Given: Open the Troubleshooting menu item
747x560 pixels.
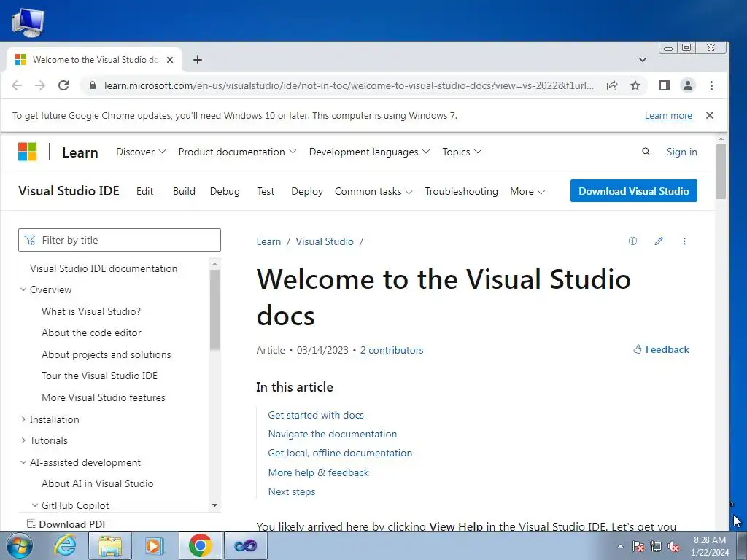Looking at the screenshot, I should pyautogui.click(x=461, y=192).
